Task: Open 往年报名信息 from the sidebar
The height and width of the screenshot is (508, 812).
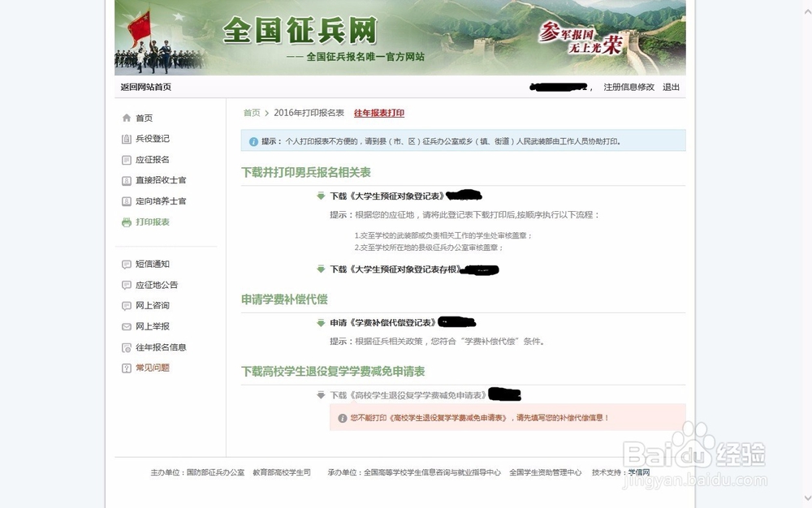Action: tap(127, 347)
